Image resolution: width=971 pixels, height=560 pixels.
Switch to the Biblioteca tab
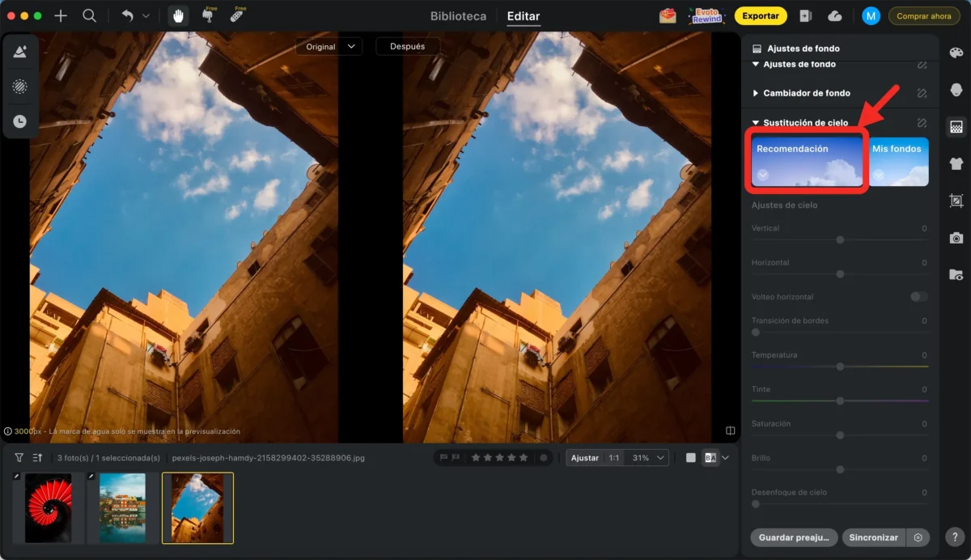[x=458, y=16]
